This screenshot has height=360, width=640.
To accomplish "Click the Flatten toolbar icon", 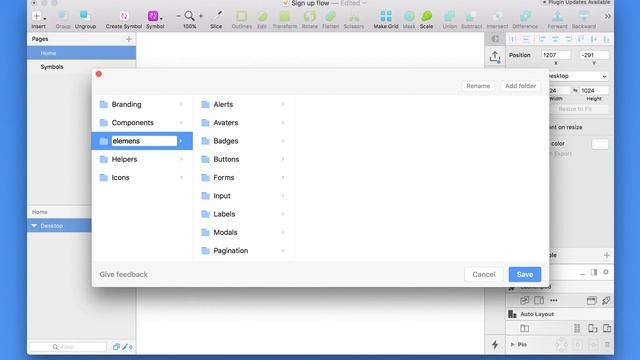I will [330, 16].
